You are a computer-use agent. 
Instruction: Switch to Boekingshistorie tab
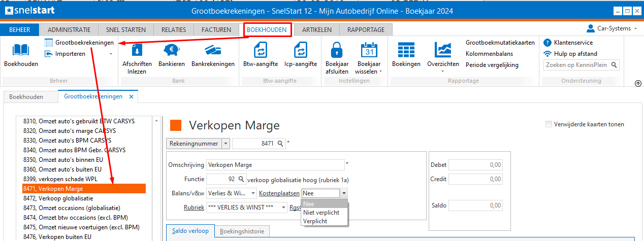242,231
